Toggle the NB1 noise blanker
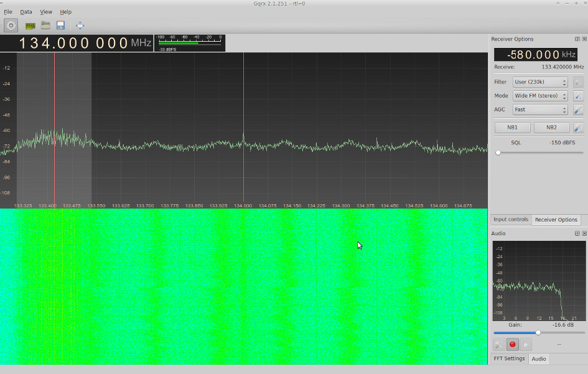 click(x=513, y=128)
